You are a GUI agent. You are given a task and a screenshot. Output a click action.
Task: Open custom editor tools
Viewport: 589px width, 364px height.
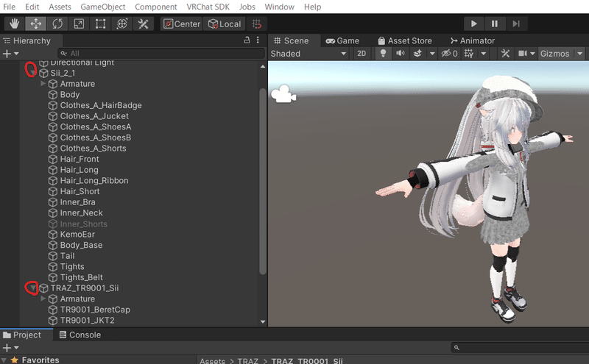click(143, 24)
